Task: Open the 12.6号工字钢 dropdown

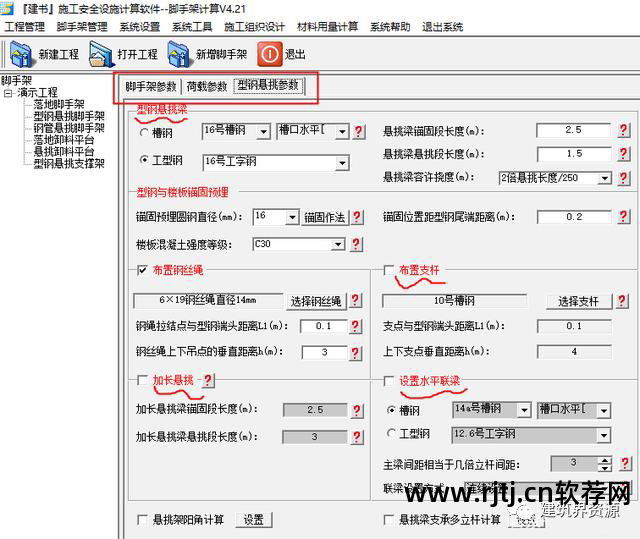Action: 604,436
